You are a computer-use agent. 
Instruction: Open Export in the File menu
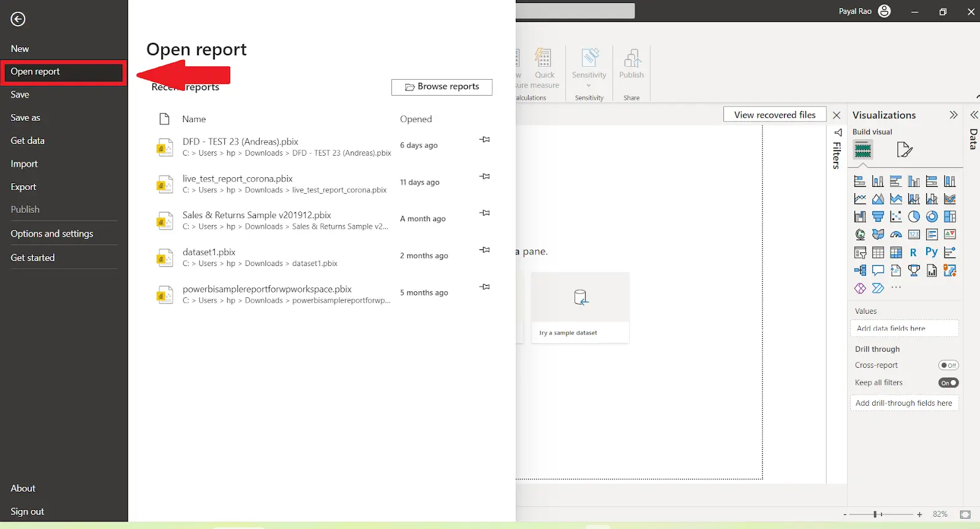23,187
